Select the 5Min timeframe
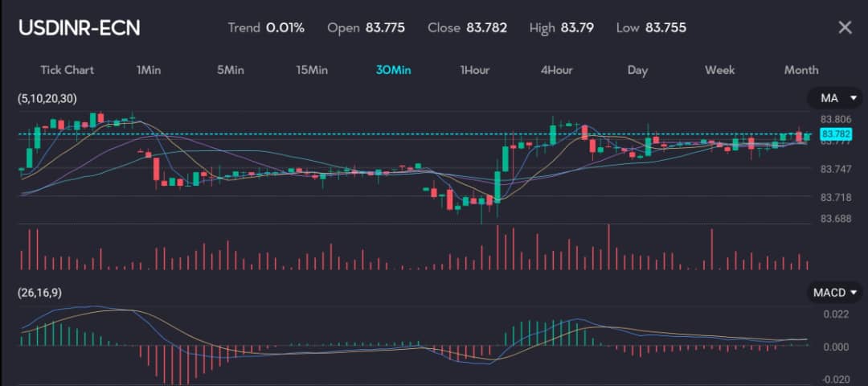The width and height of the screenshot is (868, 386). pyautogui.click(x=230, y=70)
